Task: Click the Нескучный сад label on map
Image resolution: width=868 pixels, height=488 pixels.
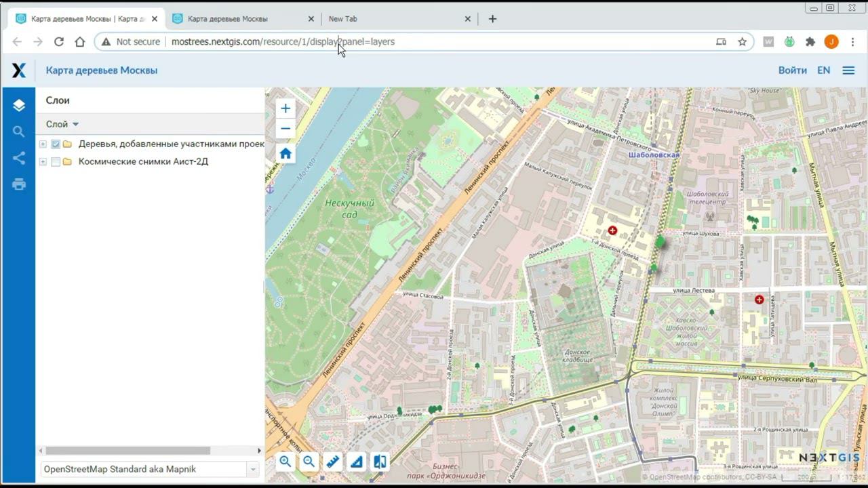Action: coord(349,209)
